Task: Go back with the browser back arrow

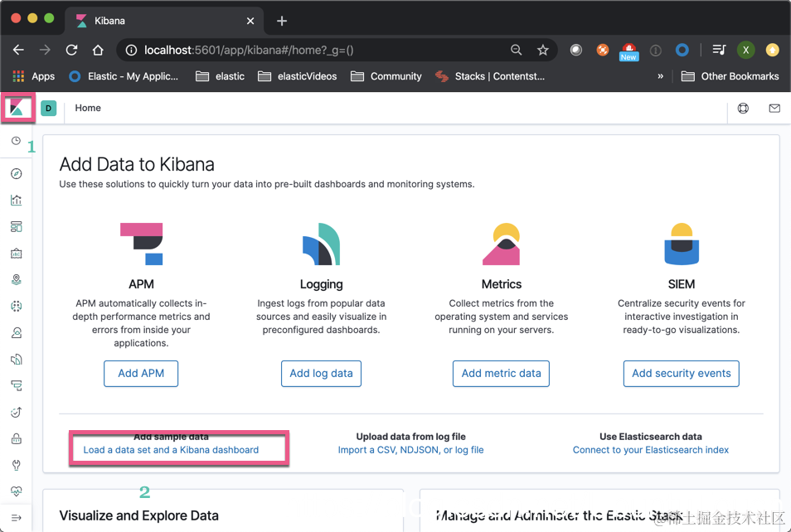Action: tap(19, 50)
